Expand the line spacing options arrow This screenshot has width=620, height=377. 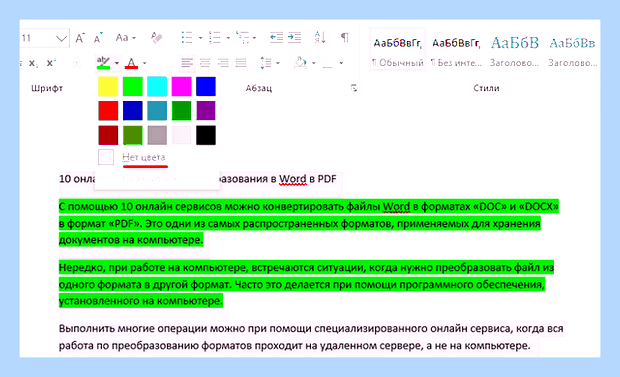pyautogui.click(x=278, y=63)
